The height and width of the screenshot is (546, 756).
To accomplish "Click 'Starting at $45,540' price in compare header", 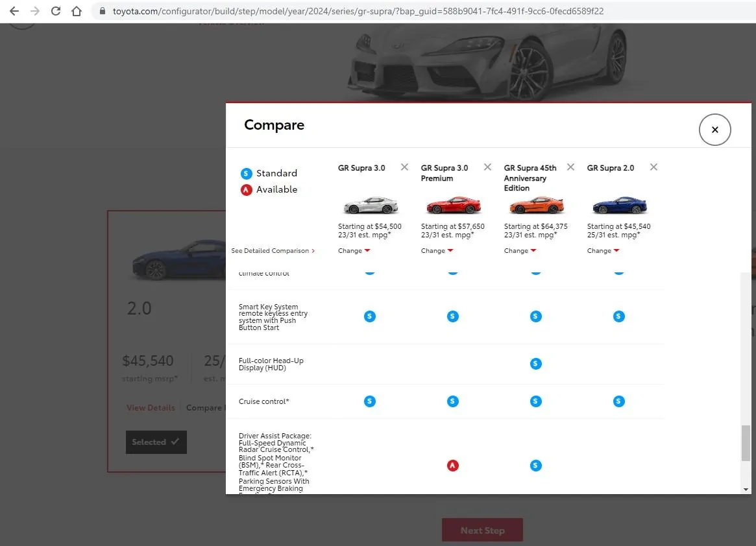I will [618, 226].
